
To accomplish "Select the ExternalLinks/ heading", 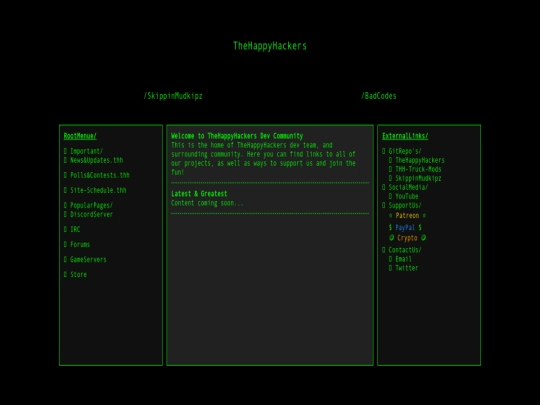I will 405,136.
